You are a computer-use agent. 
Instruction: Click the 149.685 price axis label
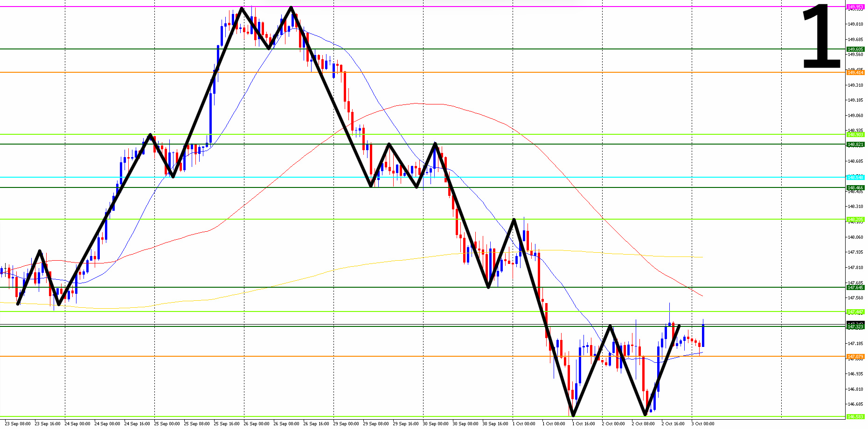tap(855, 39)
